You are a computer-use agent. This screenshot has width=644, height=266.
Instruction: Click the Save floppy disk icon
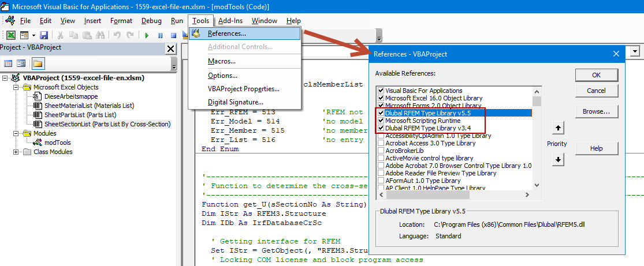tap(43, 35)
